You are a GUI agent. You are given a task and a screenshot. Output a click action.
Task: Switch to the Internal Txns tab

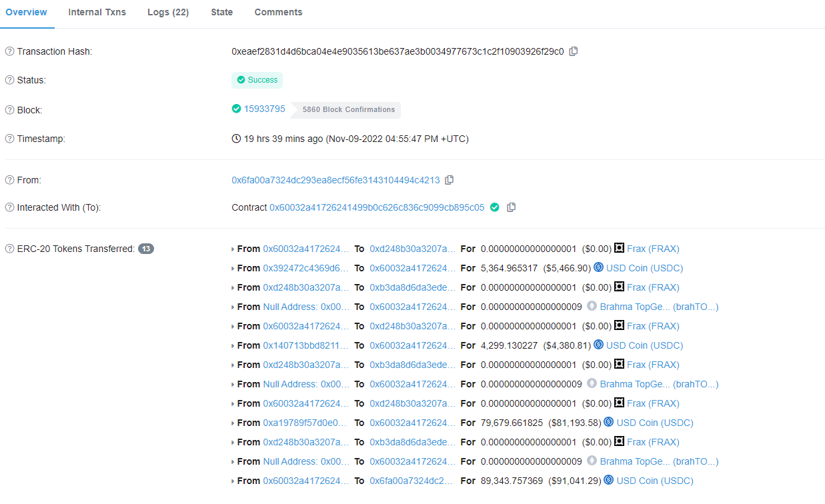(x=97, y=12)
